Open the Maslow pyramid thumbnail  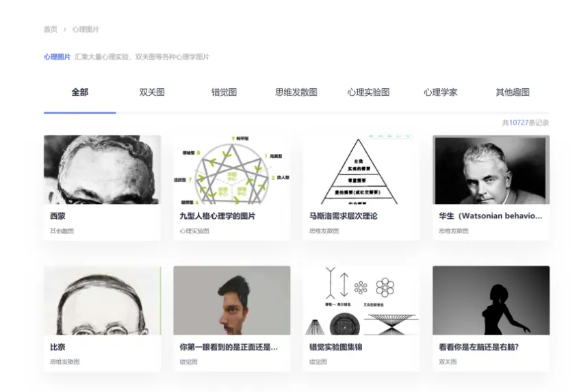[361, 170]
